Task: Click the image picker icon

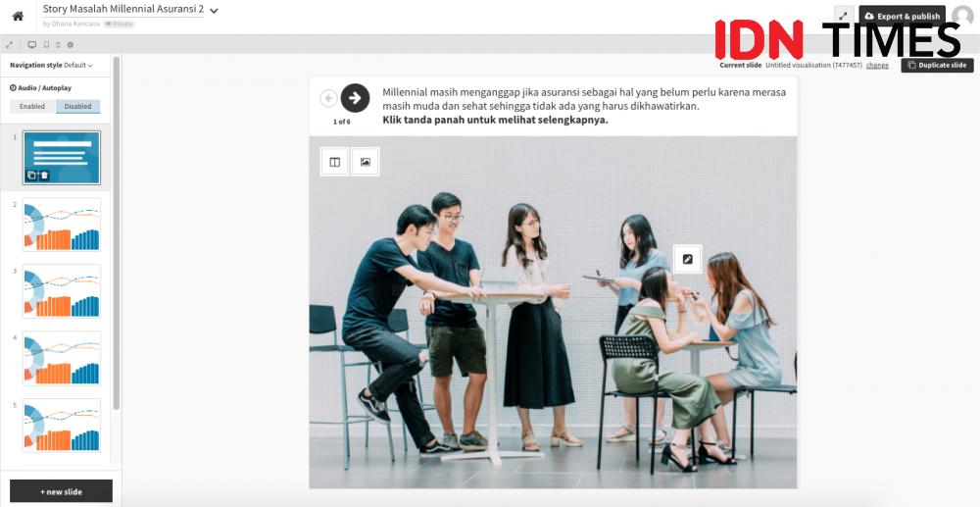Action: pos(365,162)
